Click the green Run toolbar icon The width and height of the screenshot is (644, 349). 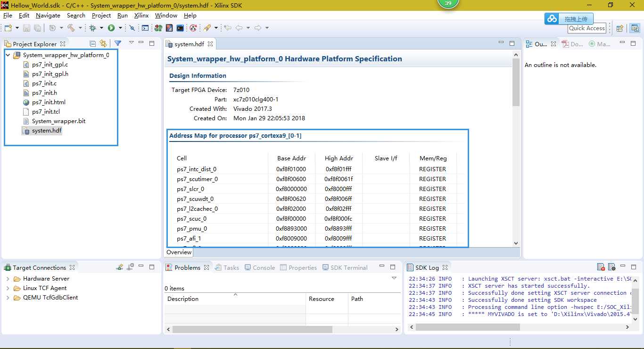point(111,28)
